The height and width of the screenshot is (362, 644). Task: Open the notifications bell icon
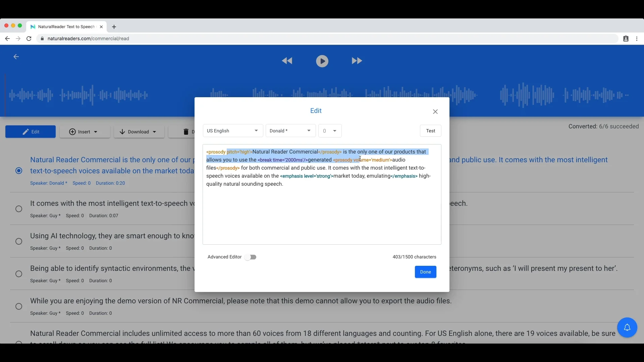[x=628, y=327]
